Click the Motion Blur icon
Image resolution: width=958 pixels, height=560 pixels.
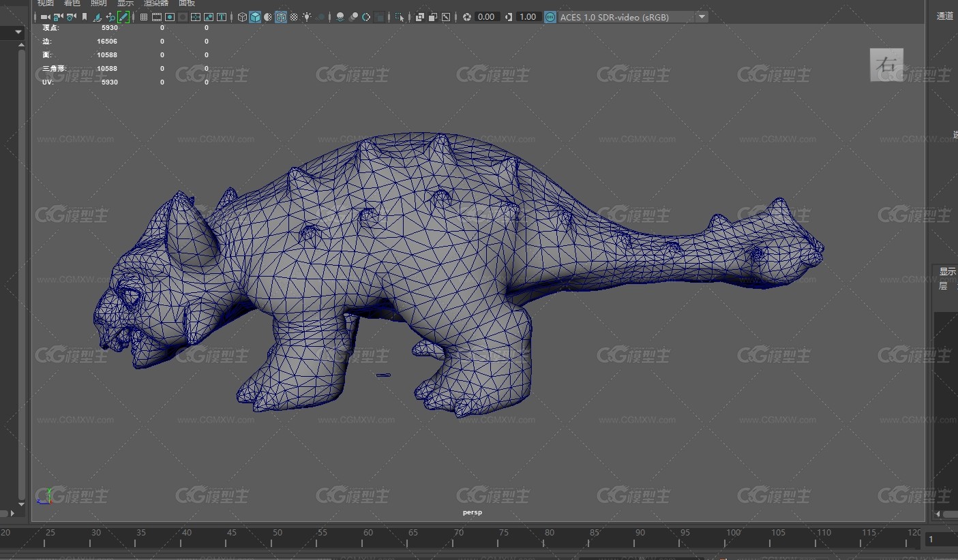pos(353,17)
